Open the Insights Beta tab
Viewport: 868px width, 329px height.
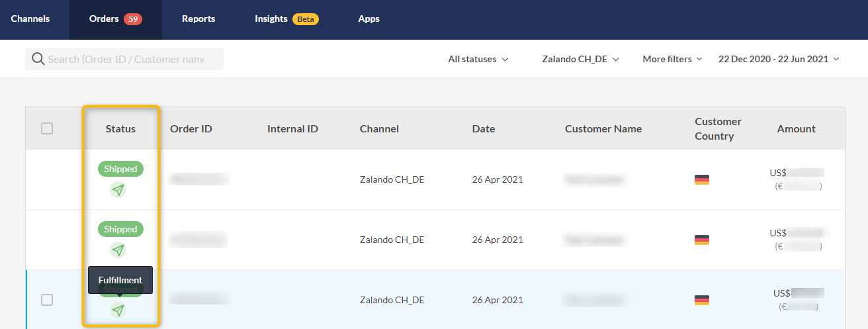(x=286, y=19)
